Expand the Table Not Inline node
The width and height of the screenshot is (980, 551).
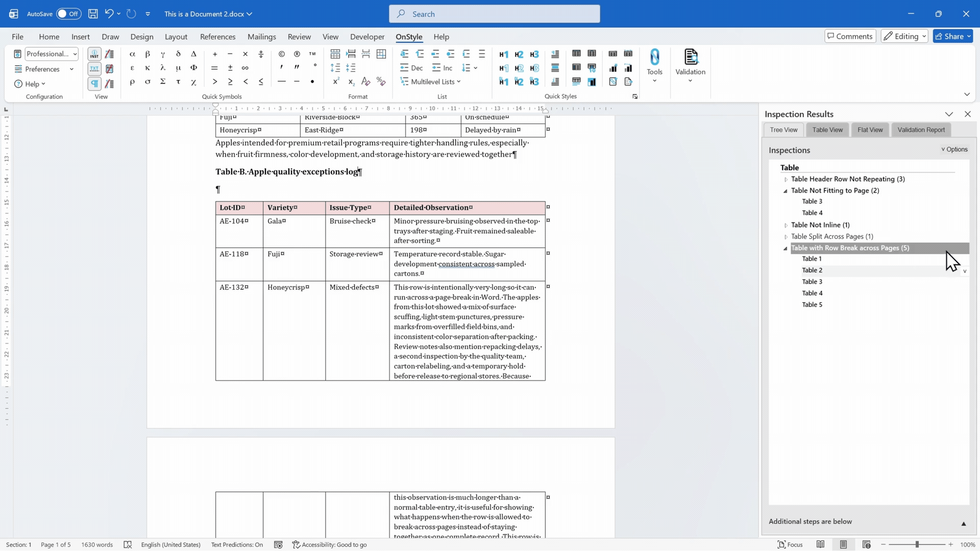tap(786, 225)
